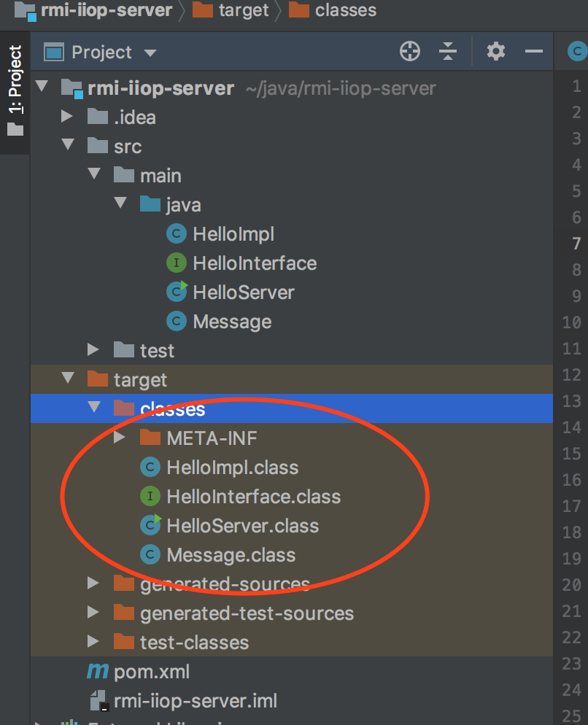
Task: Collapse the src folder
Action: [68, 144]
